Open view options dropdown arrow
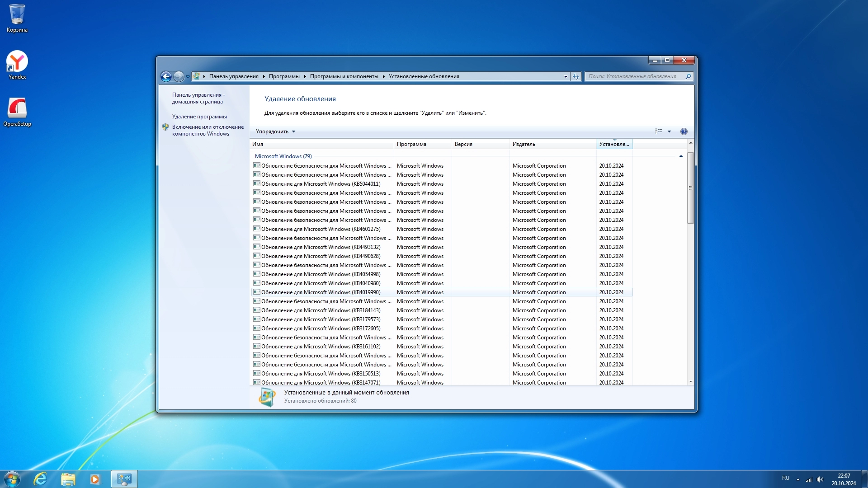Viewport: 868px width, 488px height. coord(669,131)
